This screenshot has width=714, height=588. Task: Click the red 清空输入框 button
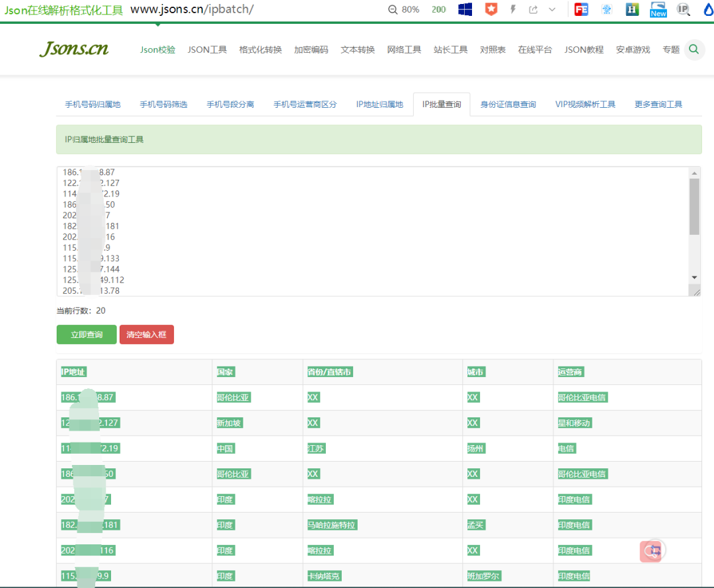pos(147,335)
